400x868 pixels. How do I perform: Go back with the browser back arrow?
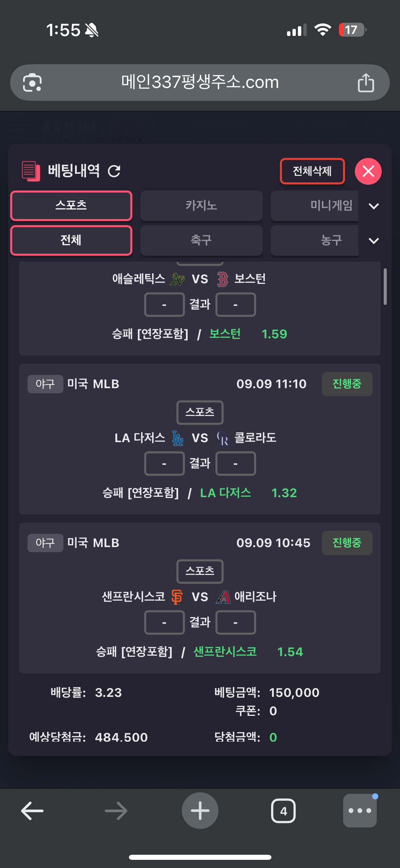pyautogui.click(x=32, y=811)
